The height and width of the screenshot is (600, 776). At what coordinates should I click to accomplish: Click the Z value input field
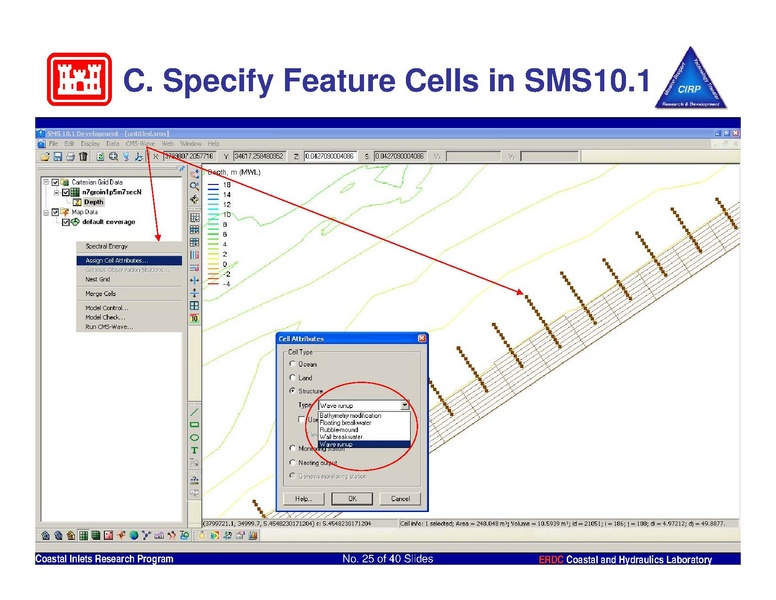pyautogui.click(x=330, y=156)
